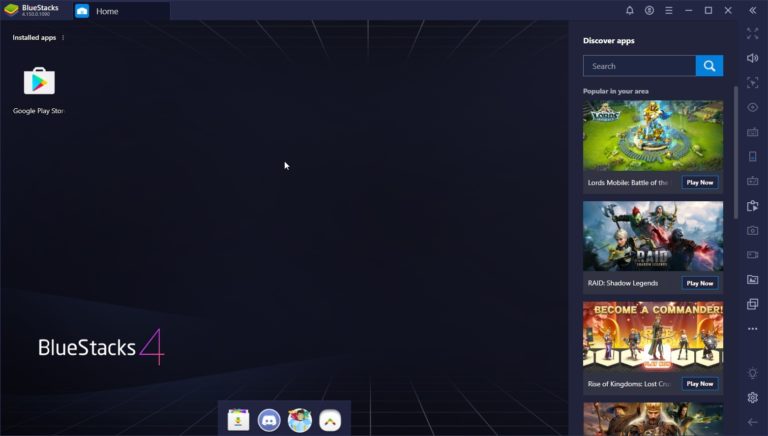Viewport: 768px width, 436px height.
Task: Click the Search field in Discover apps
Action: pyautogui.click(x=639, y=66)
